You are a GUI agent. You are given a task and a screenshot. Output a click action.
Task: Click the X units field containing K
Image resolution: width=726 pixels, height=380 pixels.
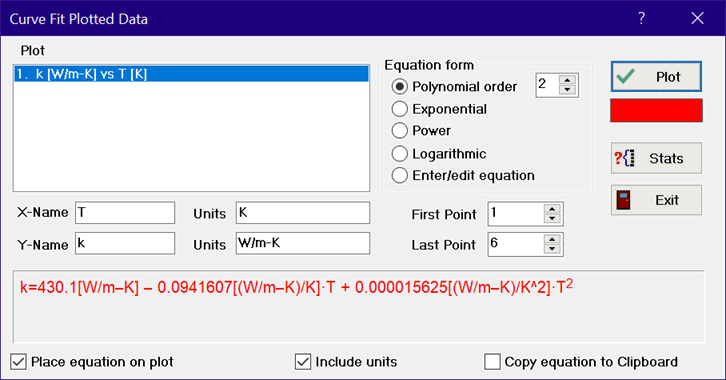click(303, 212)
